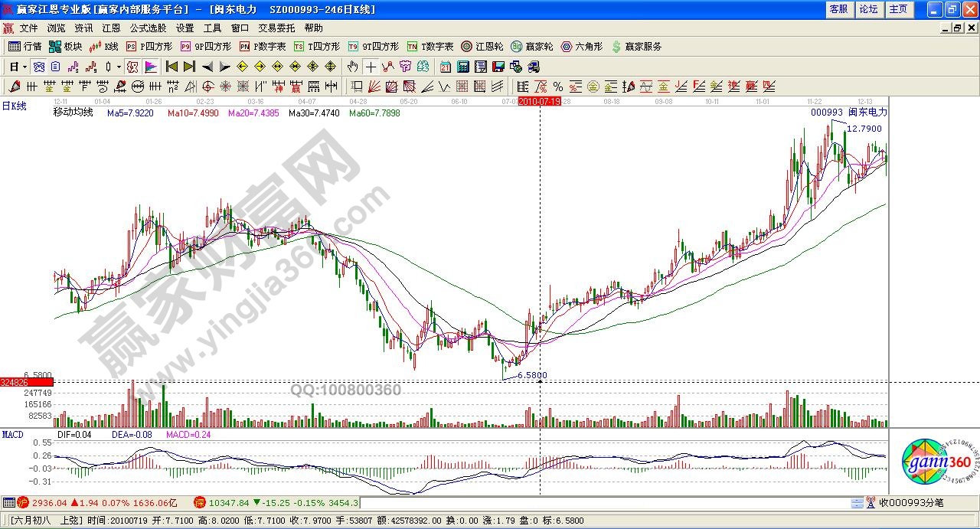
Task: Open the candlestick style dropdown arrow
Action: 117,67
